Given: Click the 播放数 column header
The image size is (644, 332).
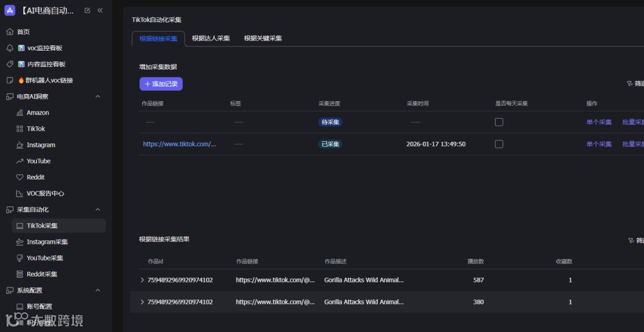Looking at the screenshot, I should tap(475, 262).
